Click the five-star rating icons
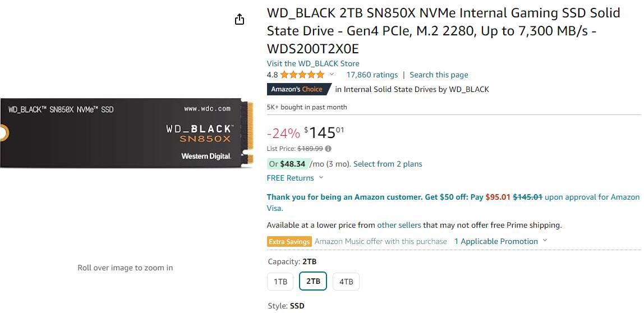This screenshot has width=644, height=313. point(302,75)
